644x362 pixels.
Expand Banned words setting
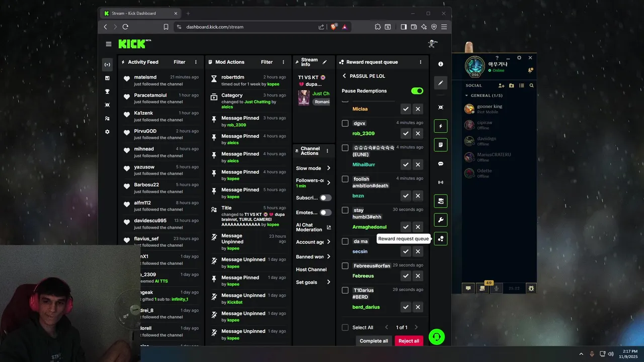point(329,256)
